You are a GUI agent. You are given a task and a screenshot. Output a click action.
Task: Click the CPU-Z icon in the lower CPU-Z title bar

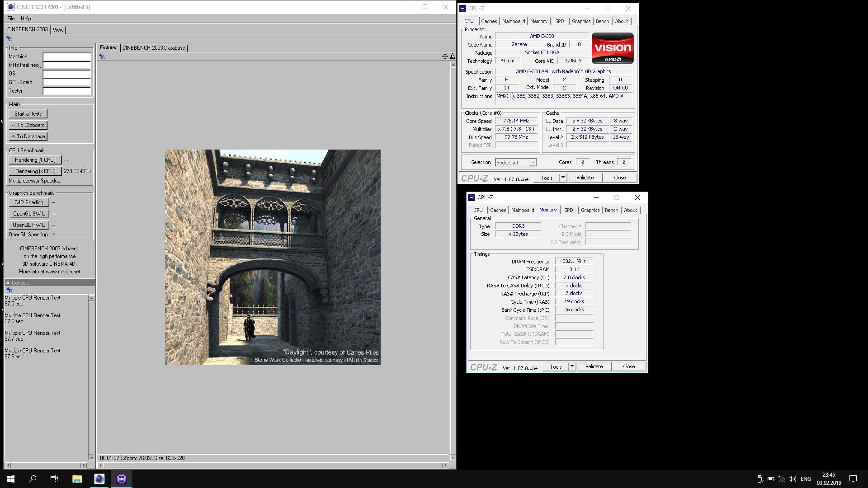[472, 197]
